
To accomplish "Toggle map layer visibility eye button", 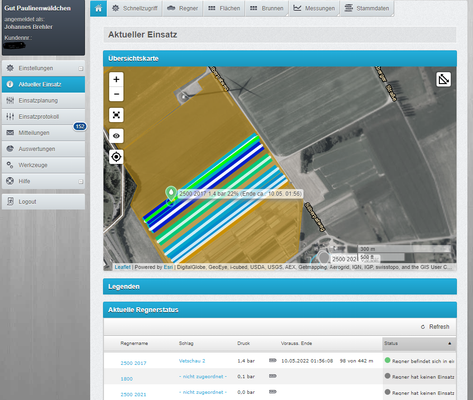I will (x=116, y=136).
